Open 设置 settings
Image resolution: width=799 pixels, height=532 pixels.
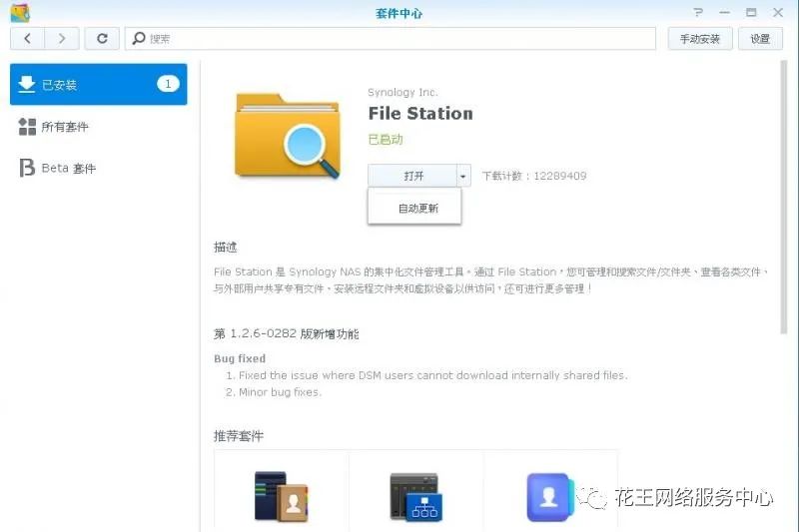click(x=760, y=39)
